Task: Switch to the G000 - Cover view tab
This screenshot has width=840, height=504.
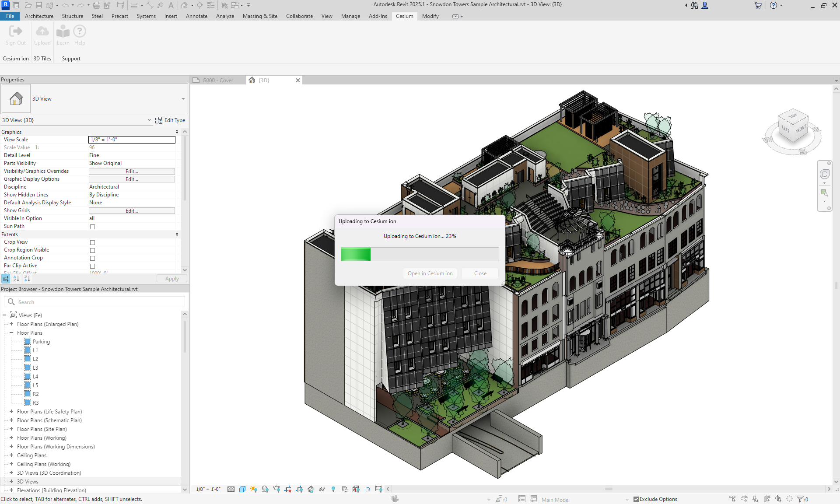Action: click(218, 80)
